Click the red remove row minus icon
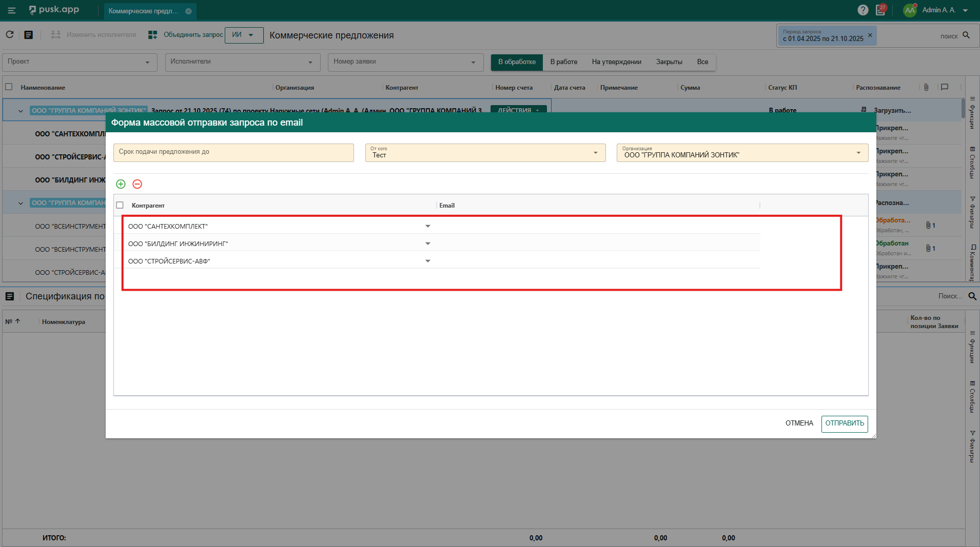980x547 pixels. point(137,184)
